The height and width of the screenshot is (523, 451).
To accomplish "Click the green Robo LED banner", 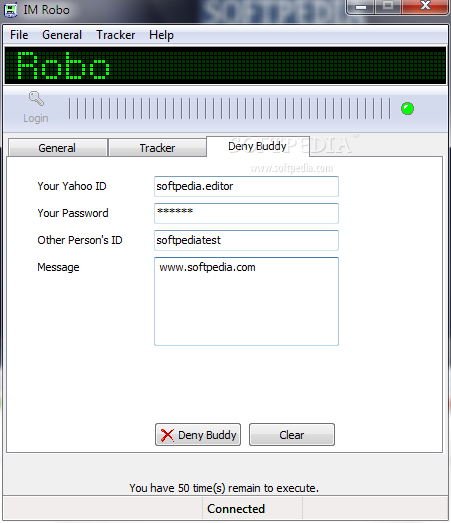I will tap(225, 65).
